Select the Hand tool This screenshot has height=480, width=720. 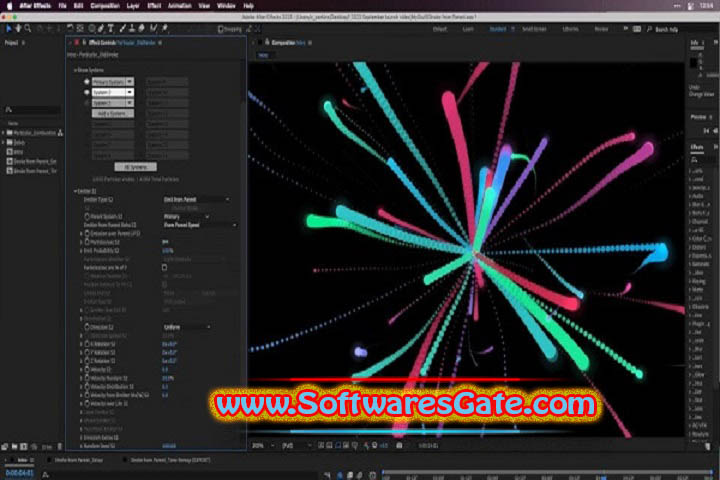click(x=18, y=29)
